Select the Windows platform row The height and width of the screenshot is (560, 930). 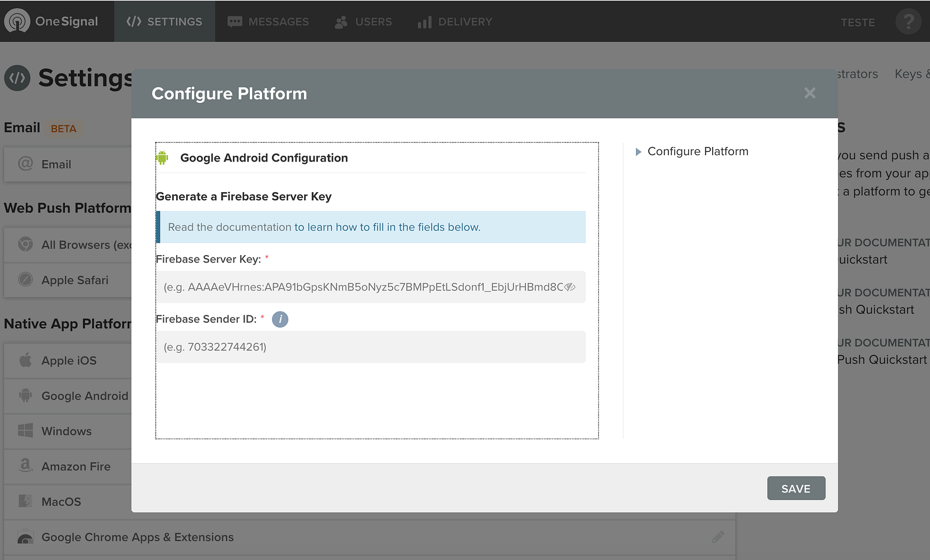pos(68,431)
